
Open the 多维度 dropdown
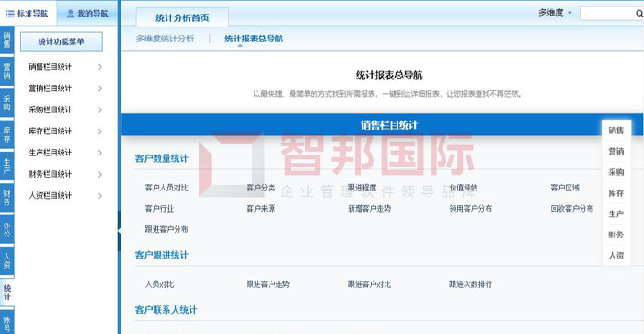pyautogui.click(x=555, y=13)
